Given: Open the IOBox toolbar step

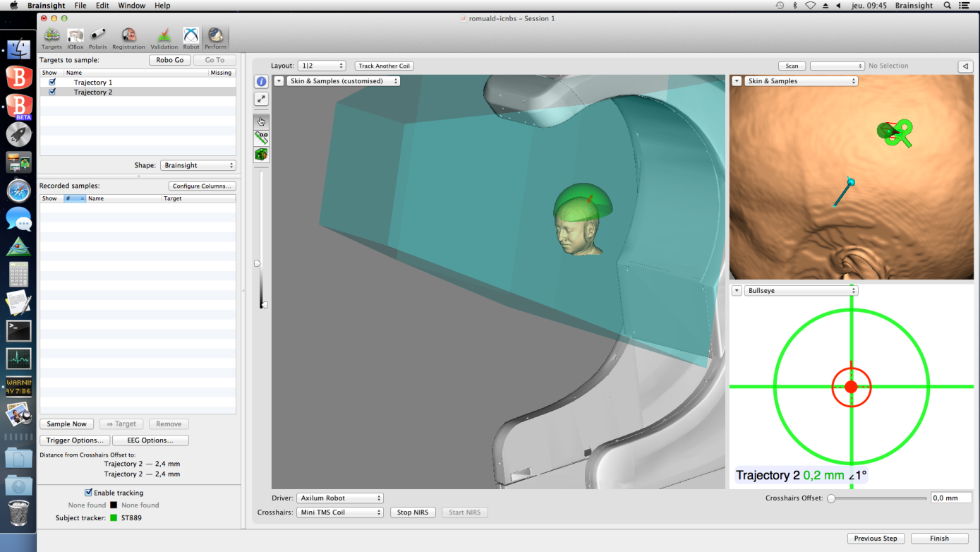Looking at the screenshot, I should point(75,38).
